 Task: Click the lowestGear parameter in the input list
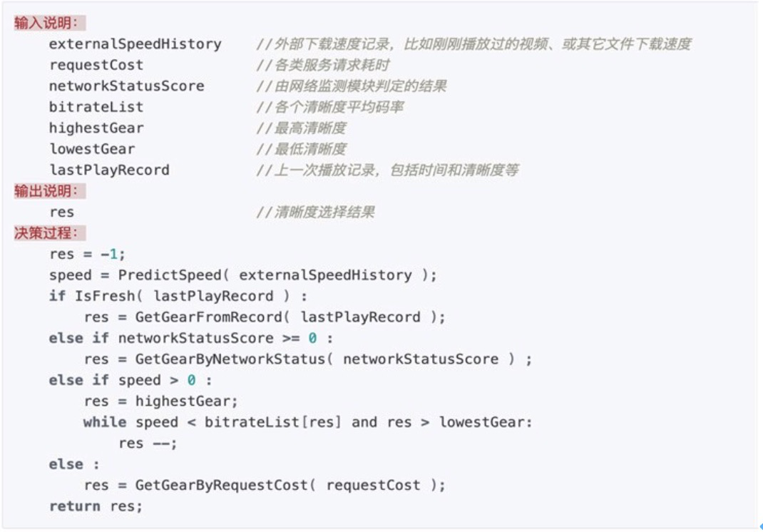pos(92,149)
